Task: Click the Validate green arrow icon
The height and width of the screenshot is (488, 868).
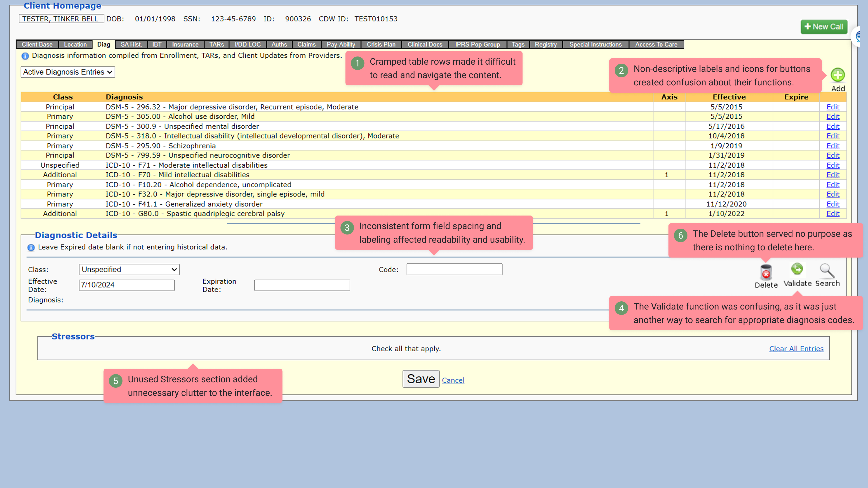Action: tap(797, 269)
